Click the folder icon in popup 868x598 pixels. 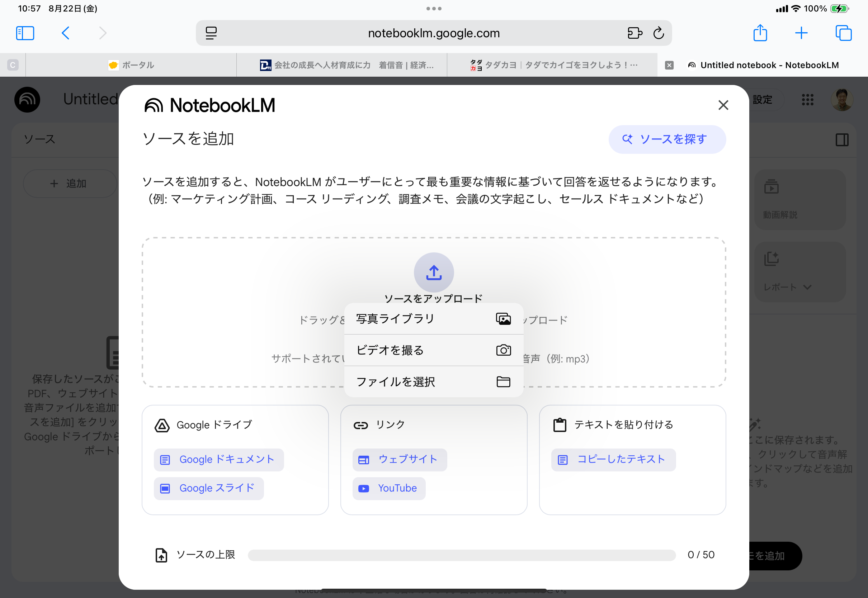pos(503,382)
